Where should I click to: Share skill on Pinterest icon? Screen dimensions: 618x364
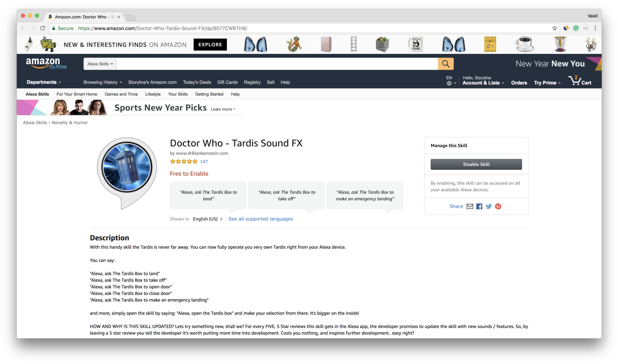[x=498, y=206]
